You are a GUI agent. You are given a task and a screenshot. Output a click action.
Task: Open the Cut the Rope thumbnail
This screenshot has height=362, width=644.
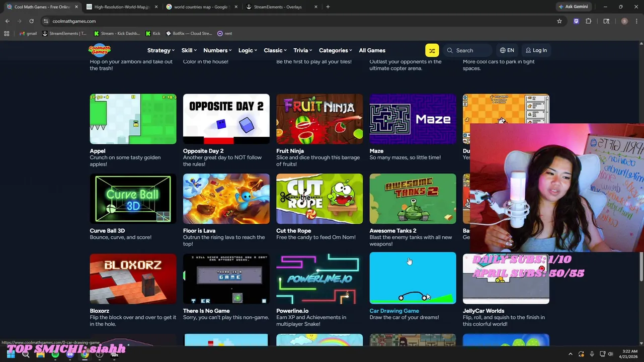click(319, 199)
